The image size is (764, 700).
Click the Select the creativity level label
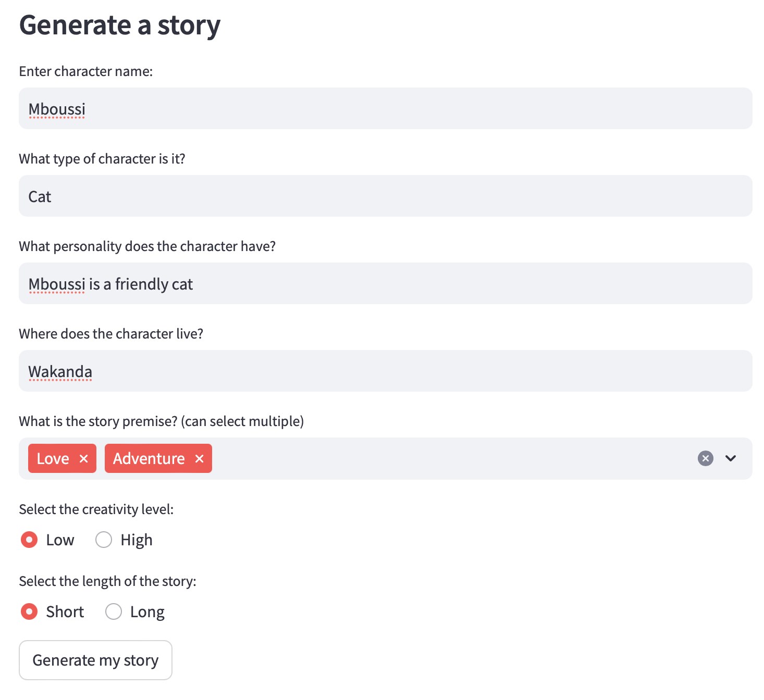[x=96, y=509]
